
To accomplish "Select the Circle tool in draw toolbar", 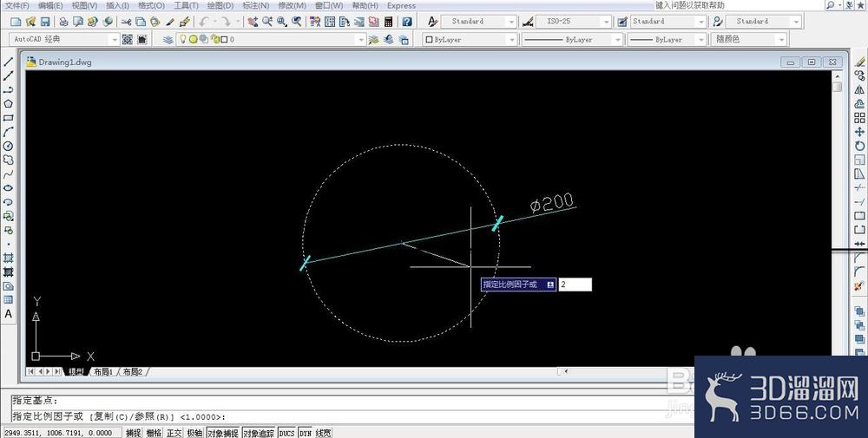I will 8,146.
